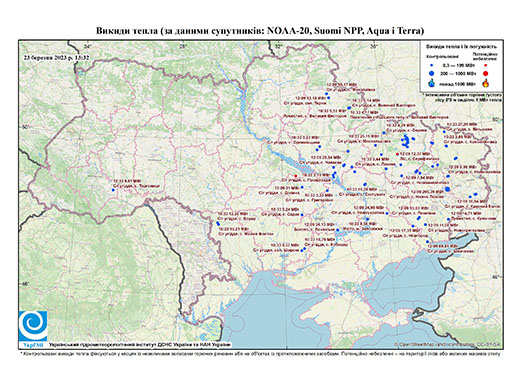Select the large red circle legend symbol
Screen dimensions: 520x368
coord(486,73)
